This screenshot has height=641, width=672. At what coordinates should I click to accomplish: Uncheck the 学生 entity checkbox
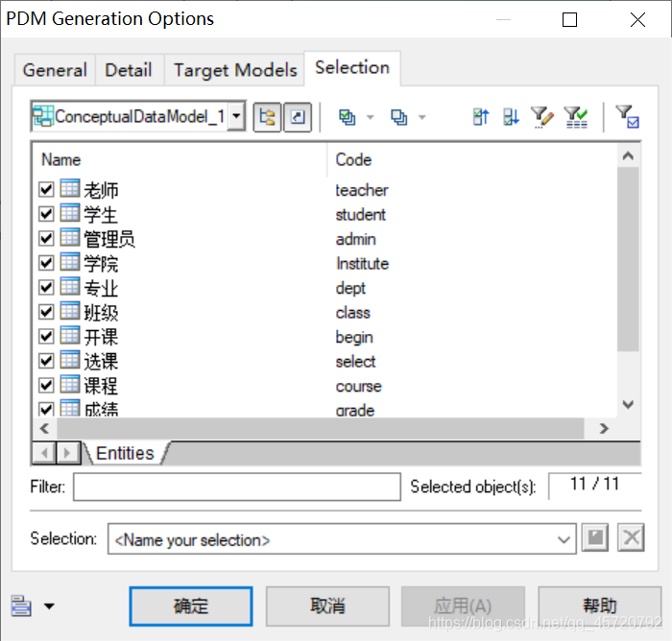(x=46, y=214)
